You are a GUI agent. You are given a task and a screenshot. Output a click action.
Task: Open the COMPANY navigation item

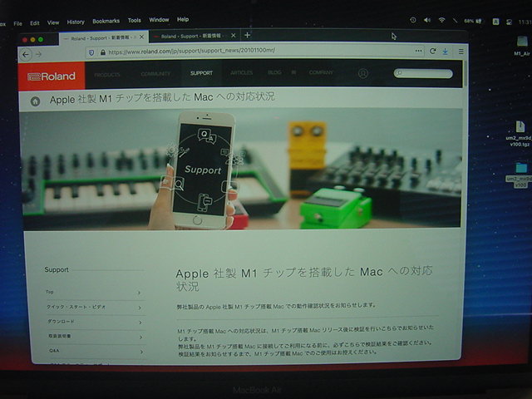click(x=321, y=72)
